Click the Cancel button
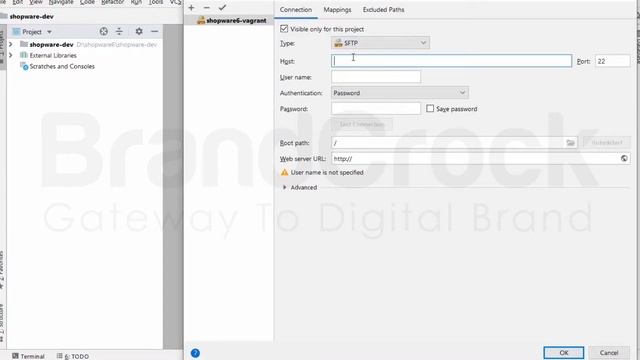Screen dimensions: 640x360 click(x=609, y=353)
